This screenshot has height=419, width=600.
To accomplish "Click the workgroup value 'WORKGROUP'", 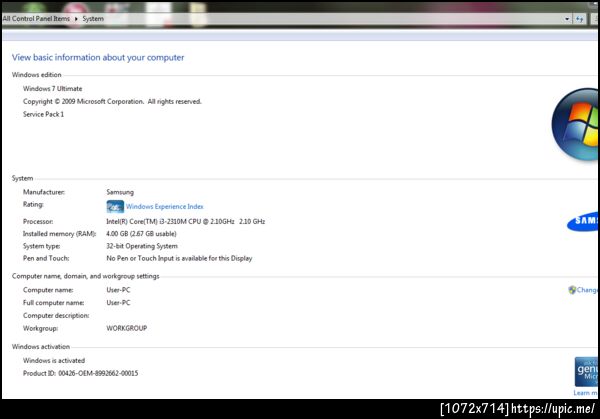I will point(127,328).
